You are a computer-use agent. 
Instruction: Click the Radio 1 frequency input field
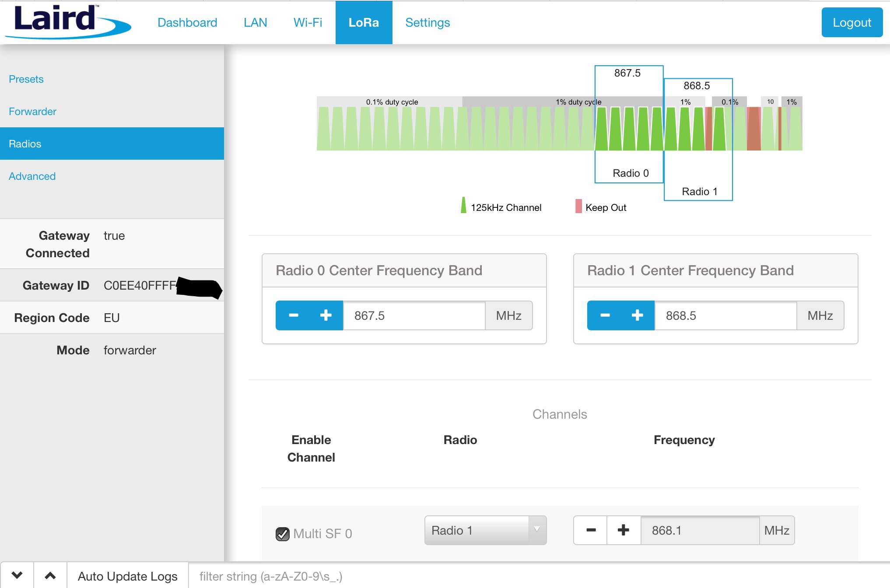pyautogui.click(x=726, y=315)
